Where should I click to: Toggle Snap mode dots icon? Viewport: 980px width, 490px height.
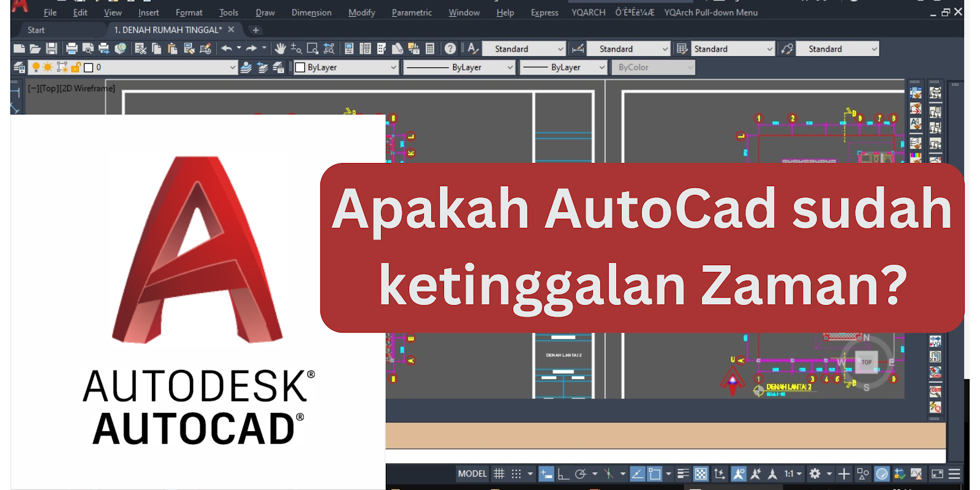click(x=516, y=473)
